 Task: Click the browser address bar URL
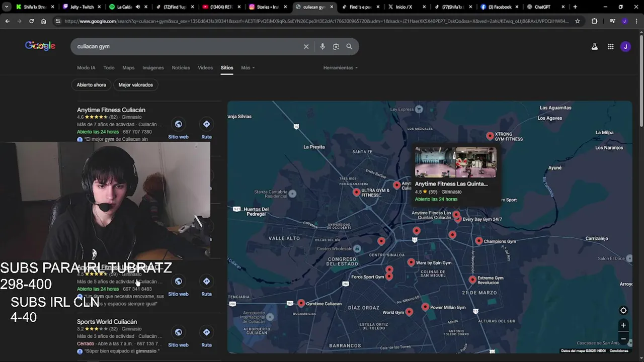tap(317, 21)
